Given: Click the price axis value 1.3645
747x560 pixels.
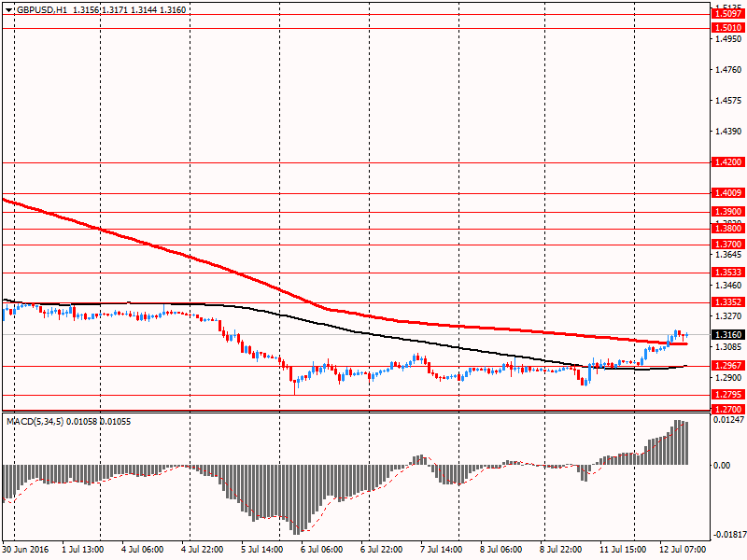Looking at the screenshot, I should point(729,255).
